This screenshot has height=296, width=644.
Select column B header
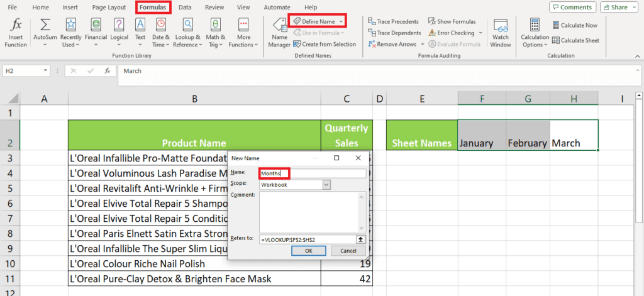pyautogui.click(x=195, y=98)
